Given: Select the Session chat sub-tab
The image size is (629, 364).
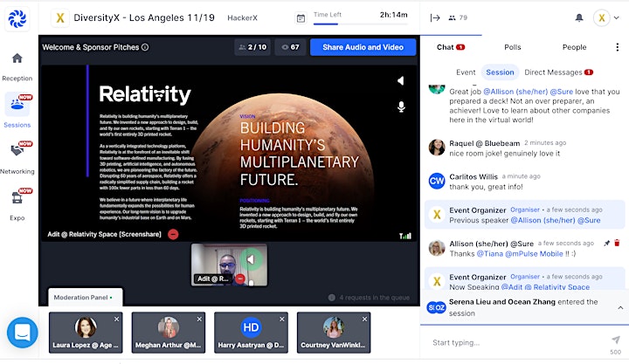Looking at the screenshot, I should 500,72.
